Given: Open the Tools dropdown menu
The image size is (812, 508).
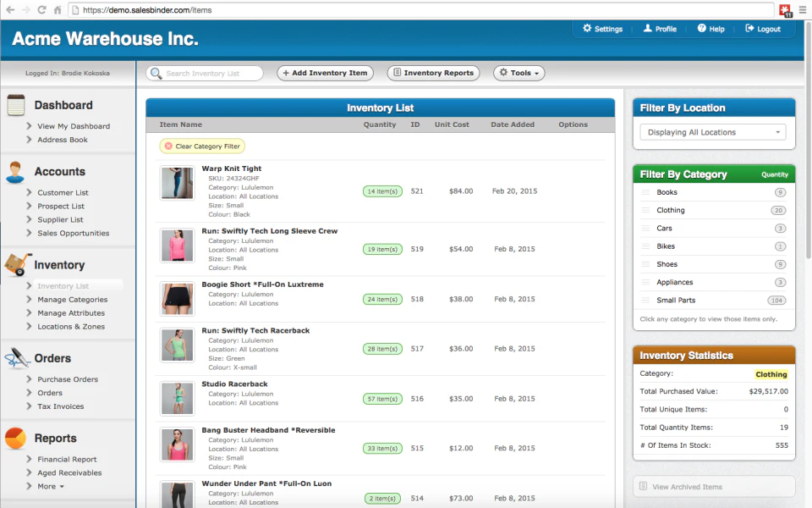Looking at the screenshot, I should [x=519, y=73].
